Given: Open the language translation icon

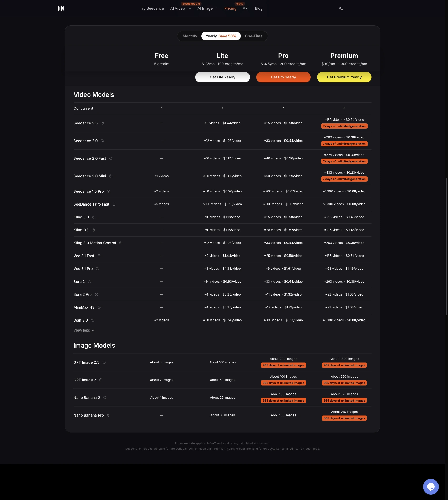Looking at the screenshot, I should pos(341,8).
